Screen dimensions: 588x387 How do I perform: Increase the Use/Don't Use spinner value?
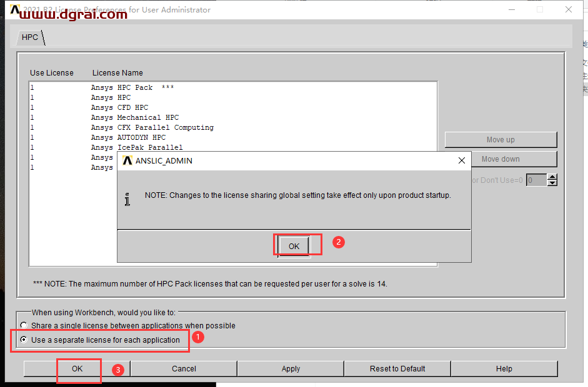[x=552, y=177]
